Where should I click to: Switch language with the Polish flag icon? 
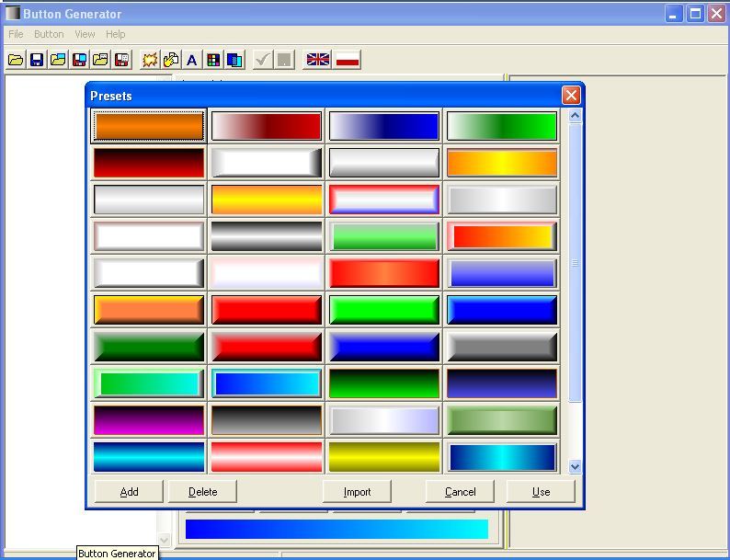pyautogui.click(x=348, y=60)
